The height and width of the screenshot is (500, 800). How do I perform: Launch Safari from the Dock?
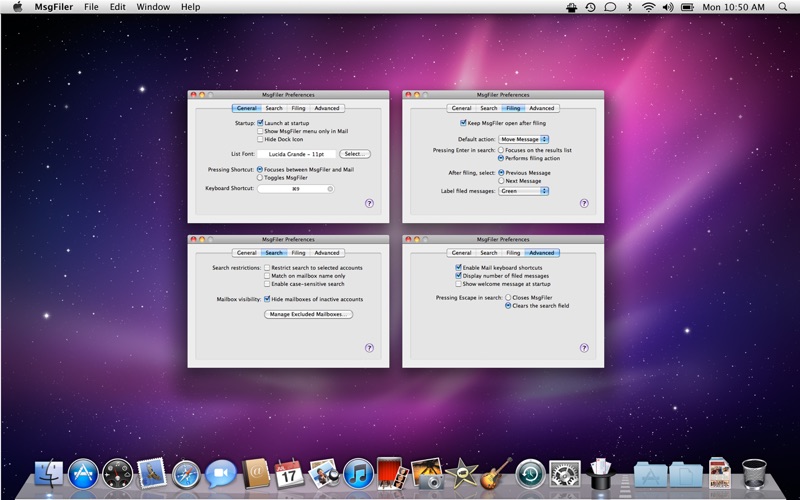[186, 474]
